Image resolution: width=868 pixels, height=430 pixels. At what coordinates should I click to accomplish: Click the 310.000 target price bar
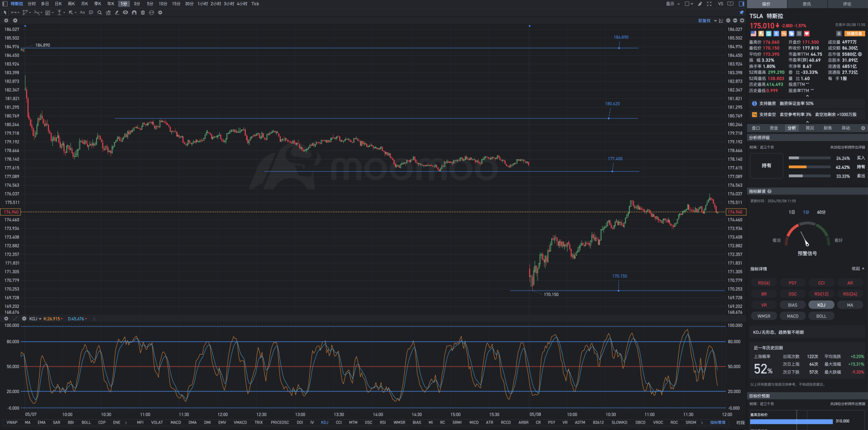pyautogui.click(x=791, y=421)
